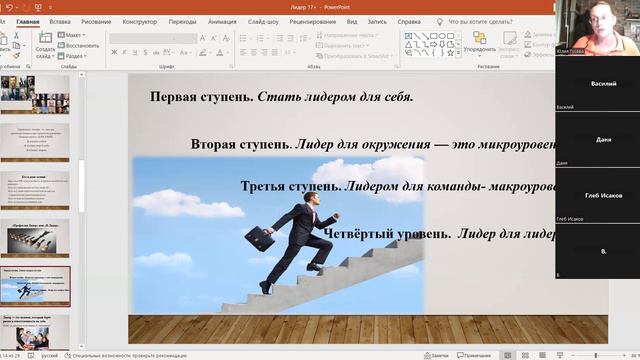Click the numbered list icon

point(260,38)
